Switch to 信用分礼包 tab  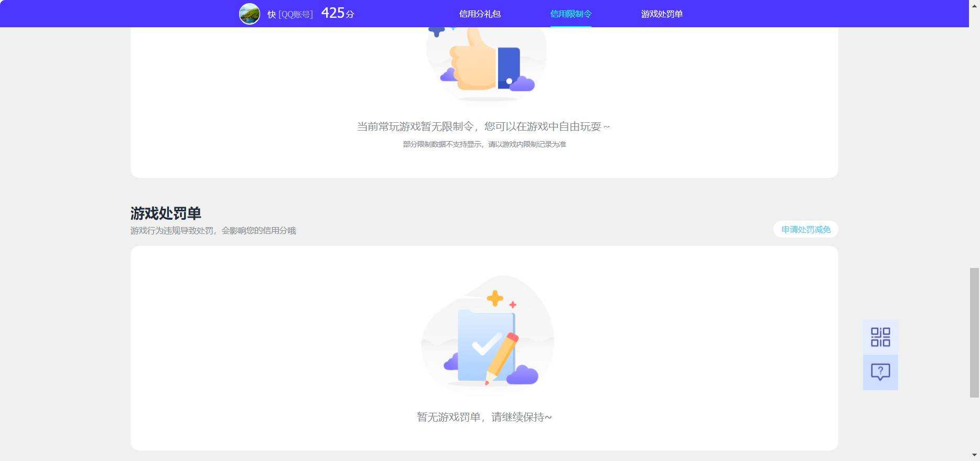(480, 14)
